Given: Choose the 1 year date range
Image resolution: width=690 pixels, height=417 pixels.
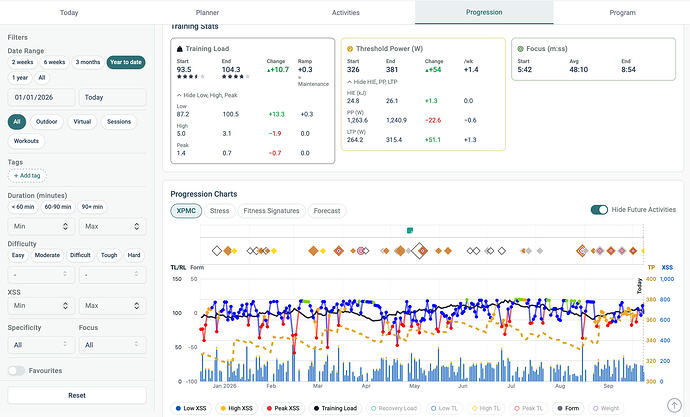Looking at the screenshot, I should 20,78.
